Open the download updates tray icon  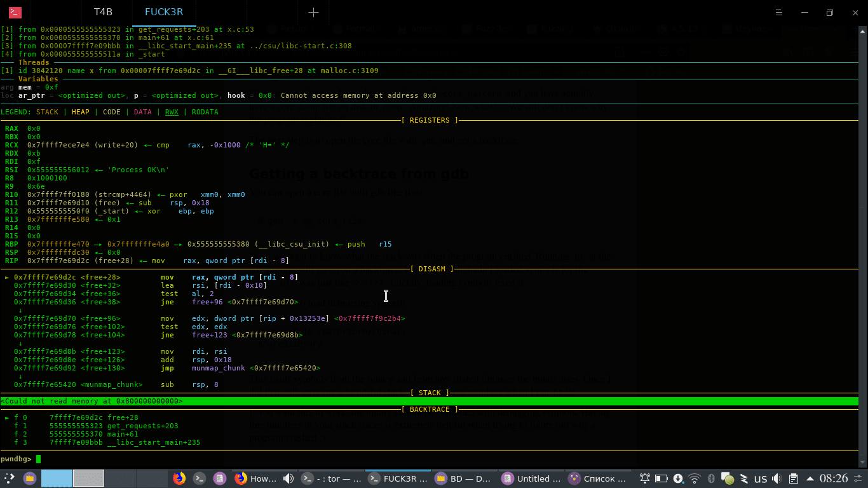coord(678,478)
